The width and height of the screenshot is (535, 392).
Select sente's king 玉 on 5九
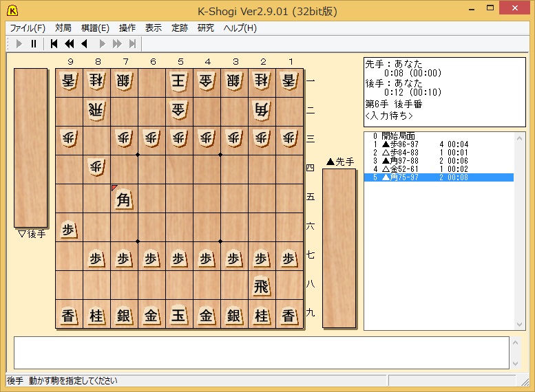(179, 314)
